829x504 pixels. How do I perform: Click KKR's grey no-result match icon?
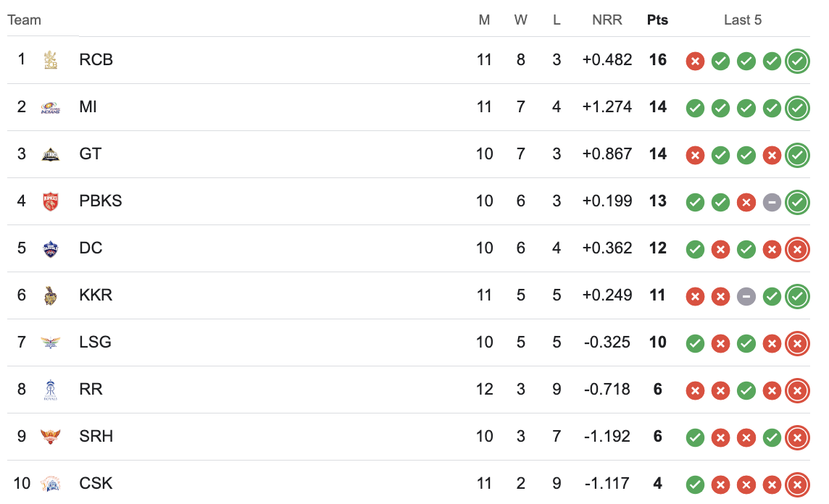[x=746, y=296]
